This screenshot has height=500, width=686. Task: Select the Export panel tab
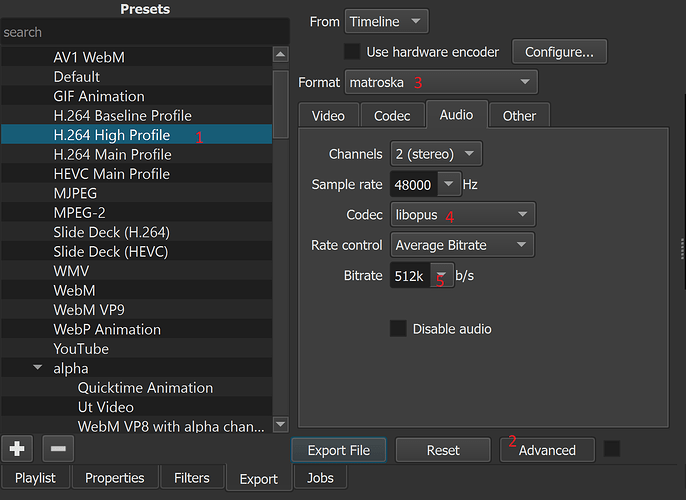[x=259, y=479]
